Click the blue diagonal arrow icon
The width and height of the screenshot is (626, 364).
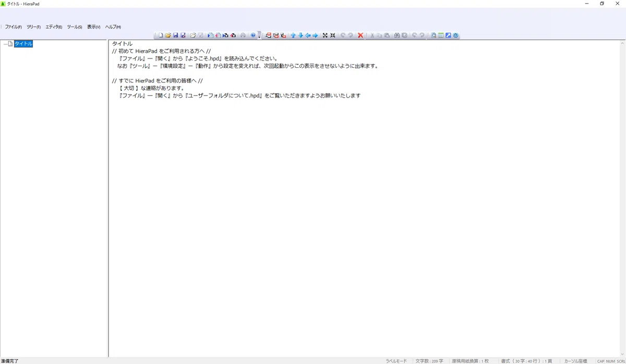pos(448,35)
